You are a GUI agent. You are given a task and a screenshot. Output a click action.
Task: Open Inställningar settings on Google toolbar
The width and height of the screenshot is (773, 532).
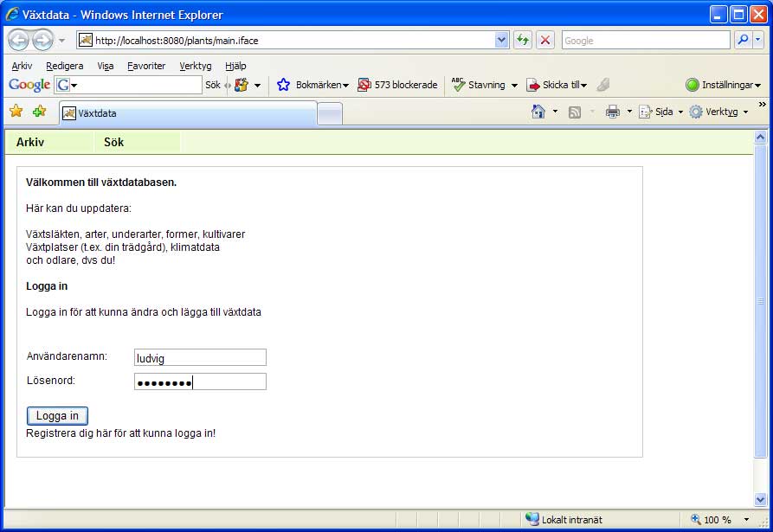point(723,85)
